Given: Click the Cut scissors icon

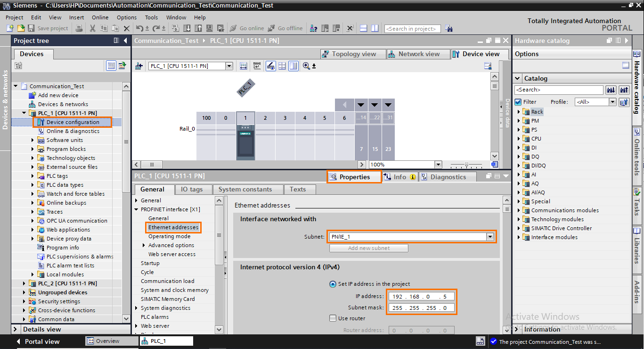Looking at the screenshot, I should (x=92, y=28).
